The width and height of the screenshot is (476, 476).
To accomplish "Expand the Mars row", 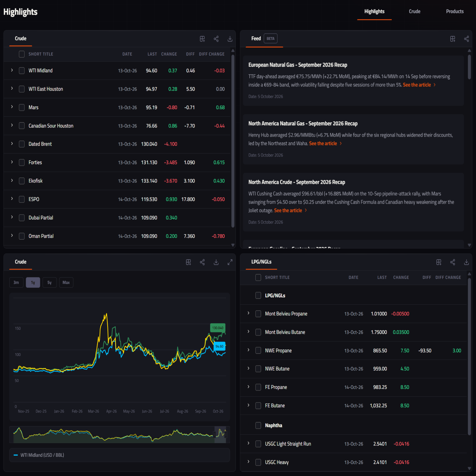I will coord(12,107).
